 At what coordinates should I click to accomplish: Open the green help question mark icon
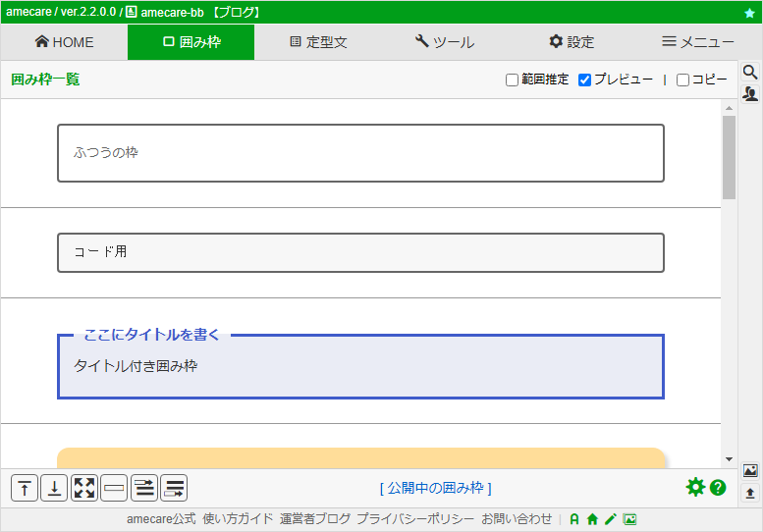pyautogui.click(x=718, y=487)
